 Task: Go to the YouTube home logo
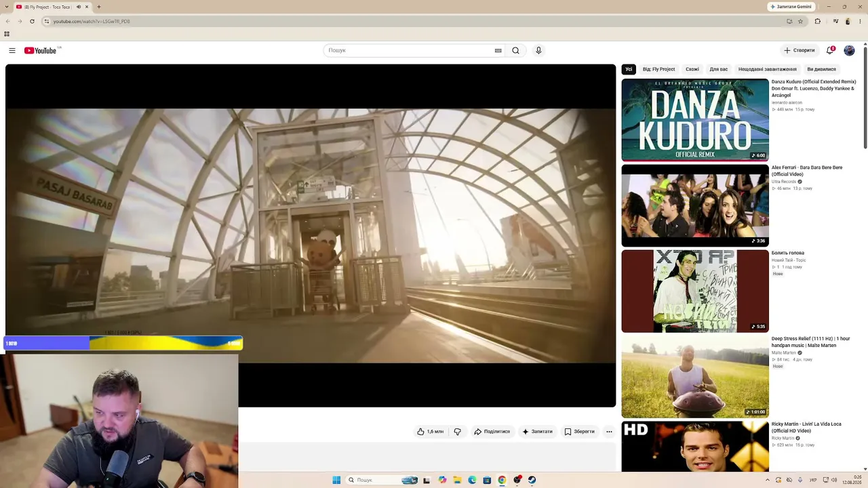[41, 51]
